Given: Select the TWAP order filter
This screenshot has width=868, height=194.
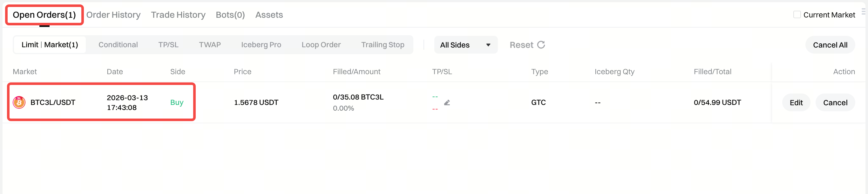Looking at the screenshot, I should [x=210, y=44].
